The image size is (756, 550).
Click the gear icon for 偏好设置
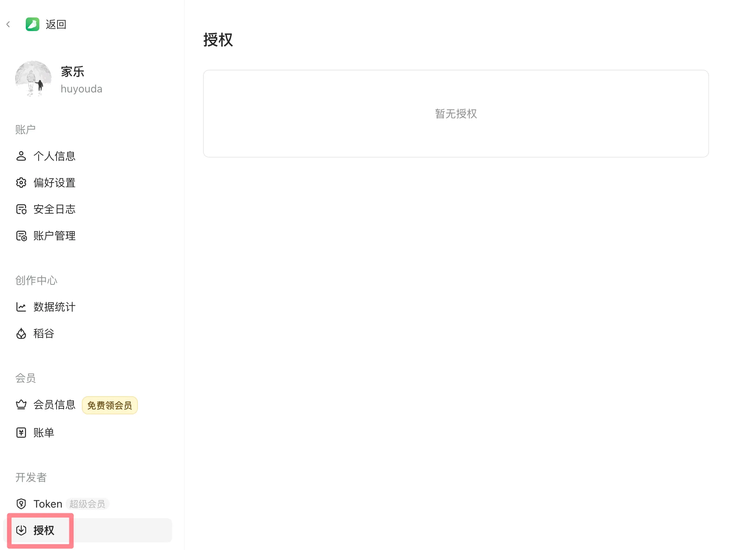tap(21, 183)
